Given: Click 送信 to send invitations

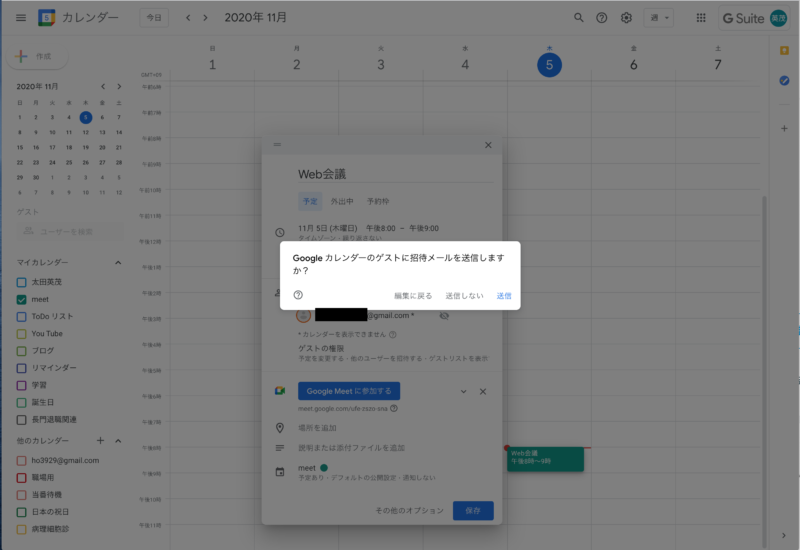Looking at the screenshot, I should pyautogui.click(x=504, y=295).
